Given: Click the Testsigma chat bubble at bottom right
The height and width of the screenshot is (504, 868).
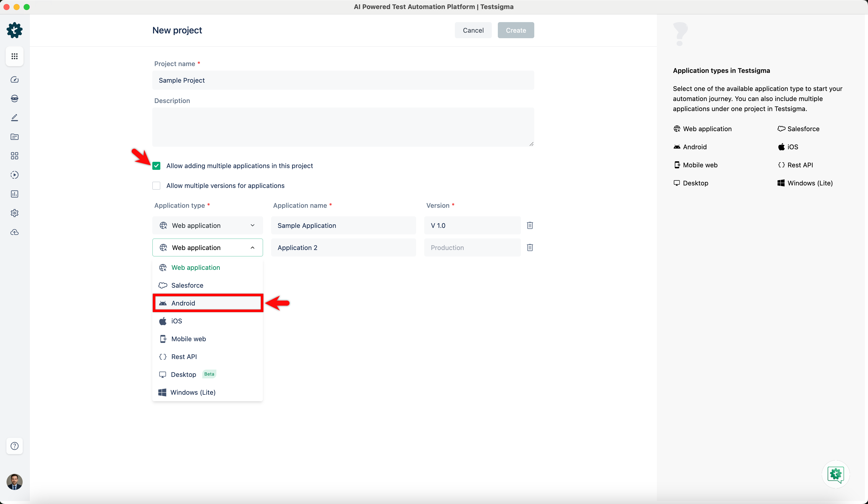Looking at the screenshot, I should [x=836, y=474].
